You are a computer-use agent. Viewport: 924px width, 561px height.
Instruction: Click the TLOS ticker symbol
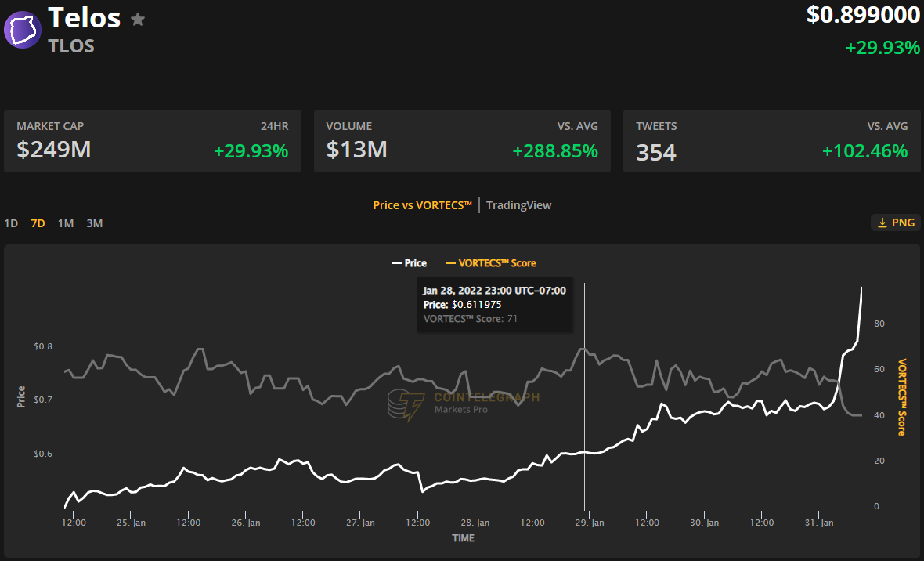(71, 46)
